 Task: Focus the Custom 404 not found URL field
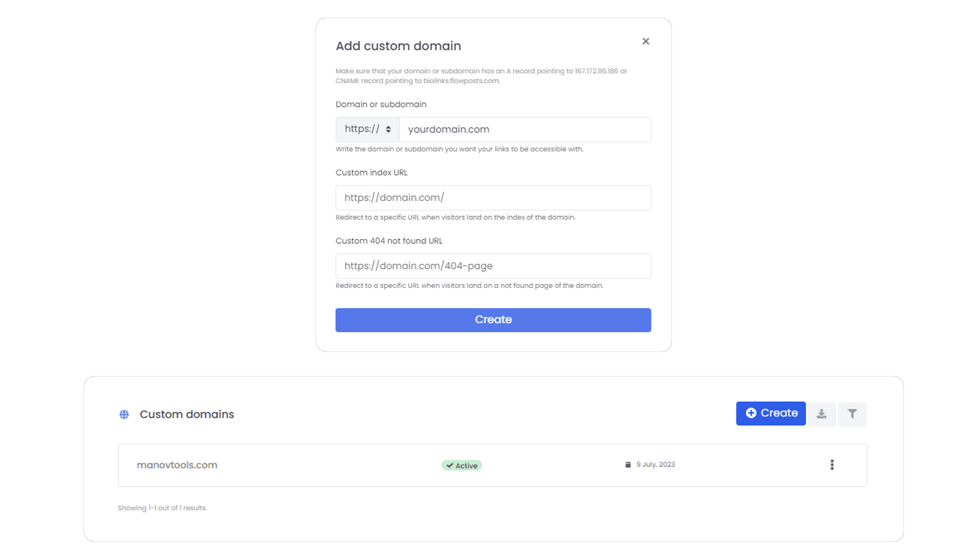[x=493, y=266]
